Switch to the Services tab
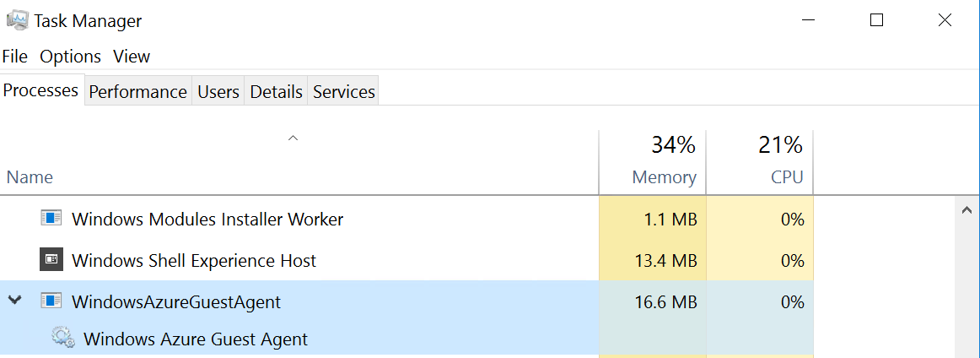Image resolution: width=980 pixels, height=358 pixels. pos(343,91)
